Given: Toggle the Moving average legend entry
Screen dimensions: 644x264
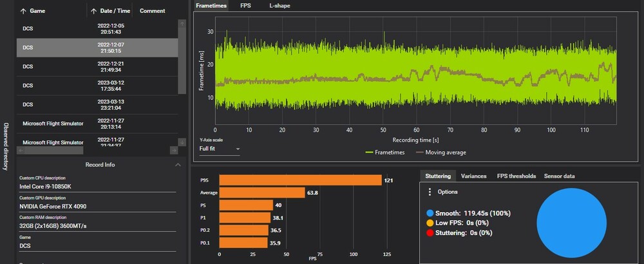Looking at the screenshot, I should (440, 153).
